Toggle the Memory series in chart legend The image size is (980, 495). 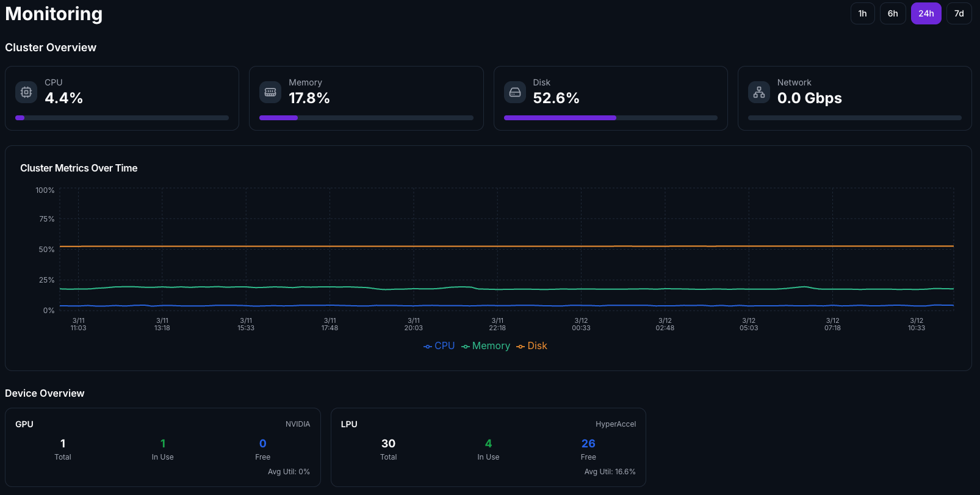pyautogui.click(x=486, y=346)
